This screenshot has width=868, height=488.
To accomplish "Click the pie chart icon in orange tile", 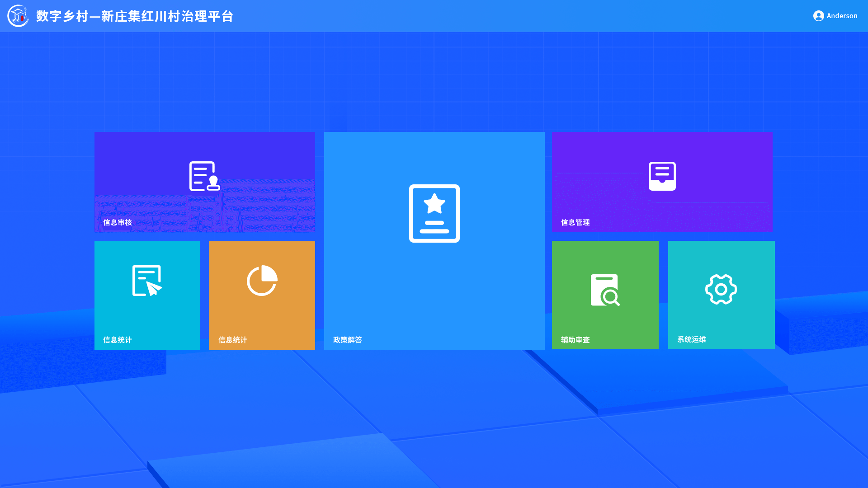I will coord(262,281).
